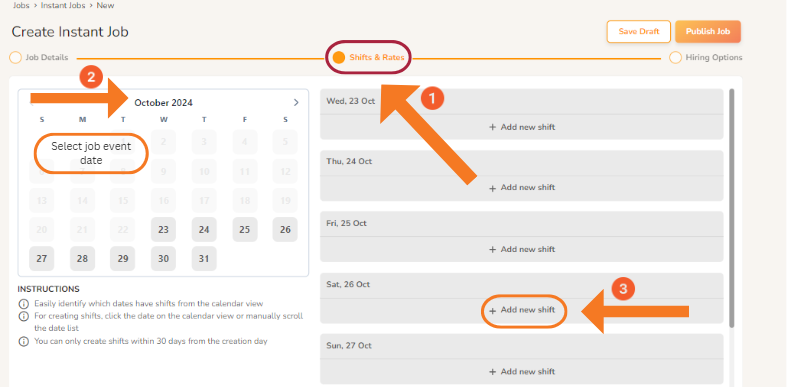Click the shift list vertical scrollbar

point(732,207)
